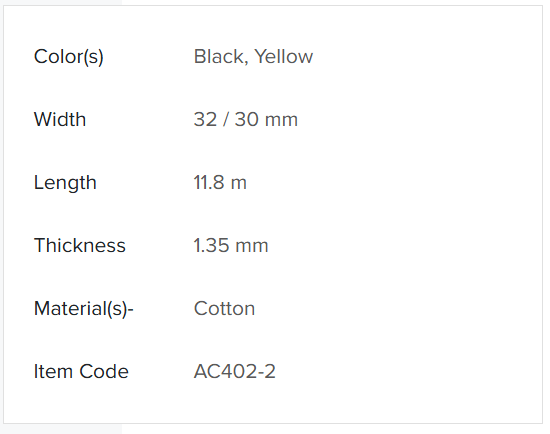Image resolution: width=550 pixels, height=434 pixels.
Task: Click the Color(s) label
Action: 69,56
